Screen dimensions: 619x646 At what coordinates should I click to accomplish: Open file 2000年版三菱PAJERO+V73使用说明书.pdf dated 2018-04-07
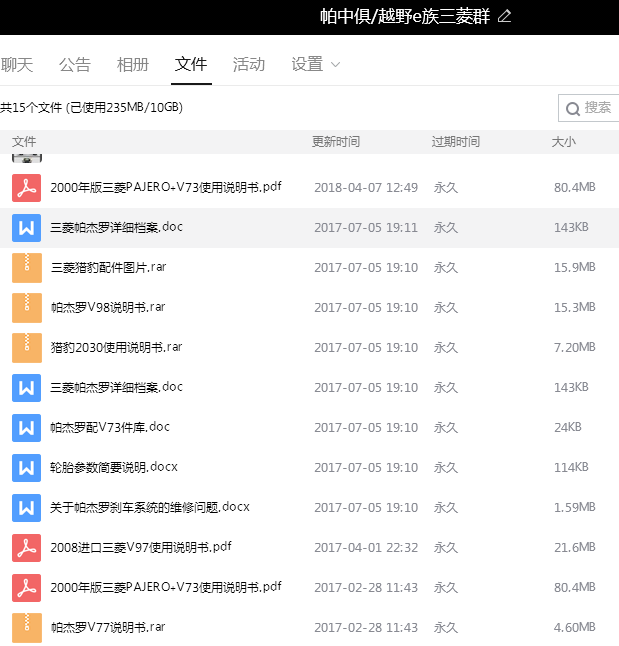coord(166,187)
